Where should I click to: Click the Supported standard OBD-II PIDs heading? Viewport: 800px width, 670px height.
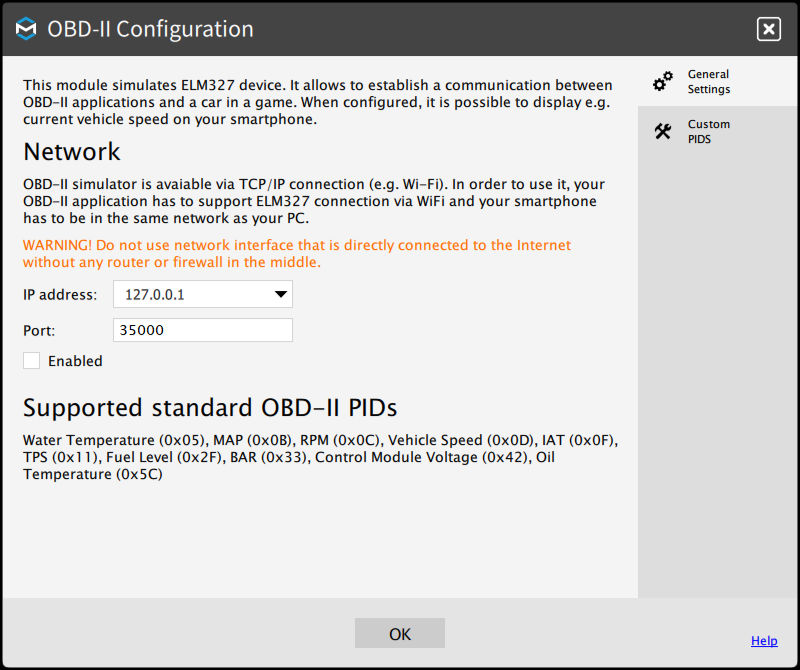tap(210, 407)
